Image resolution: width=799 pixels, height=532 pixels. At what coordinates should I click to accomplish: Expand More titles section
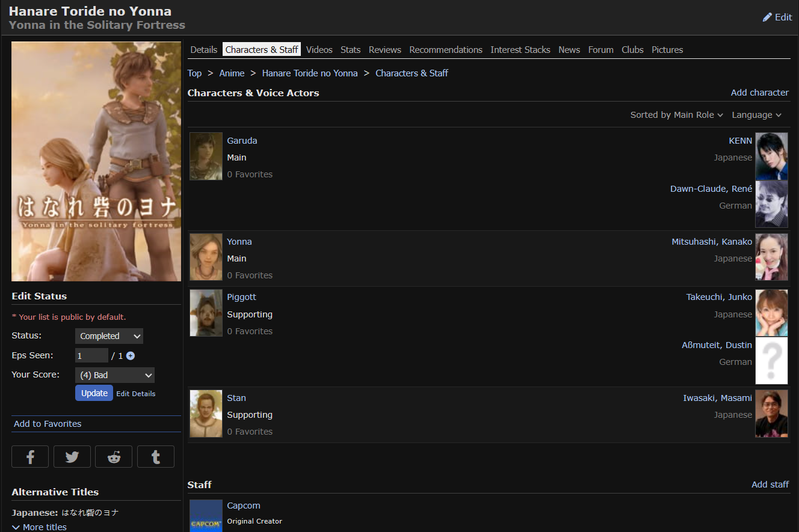39,527
